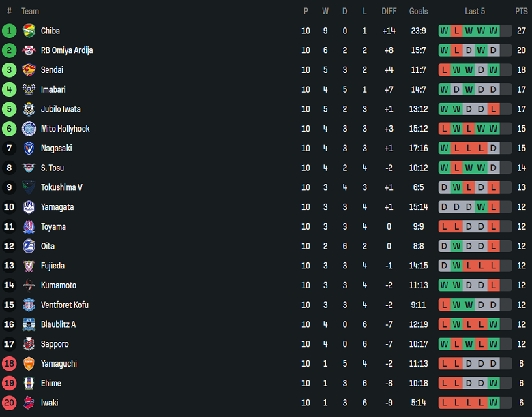The height and width of the screenshot is (417, 532).
Task: Sort by DIFF column header
Action: point(389,11)
